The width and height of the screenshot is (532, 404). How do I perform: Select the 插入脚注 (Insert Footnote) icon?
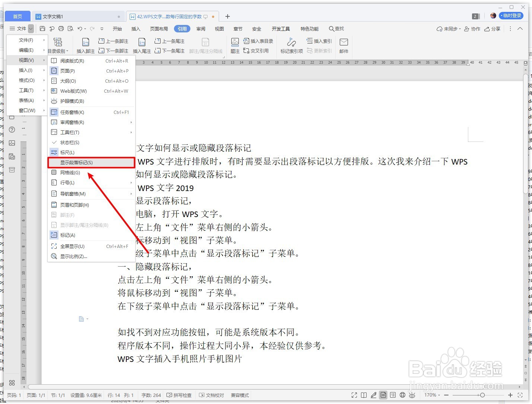click(x=85, y=45)
